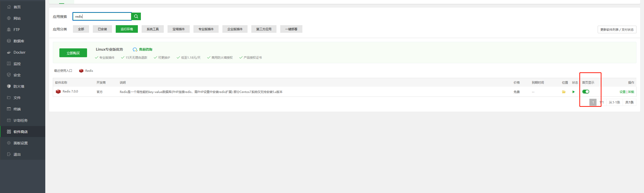Viewport: 644px width, 193px height.
Task: Click the 产品授权证书 feature text
Action: pos(253,58)
